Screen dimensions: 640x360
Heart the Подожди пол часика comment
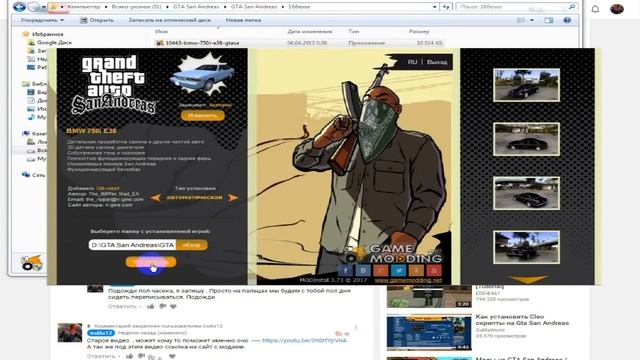(173, 307)
